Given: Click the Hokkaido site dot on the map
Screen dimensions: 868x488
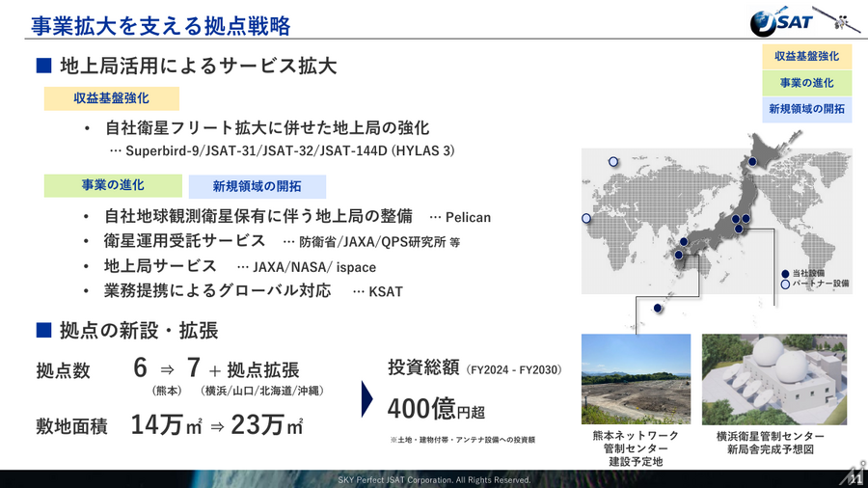Looking at the screenshot, I should [752, 162].
